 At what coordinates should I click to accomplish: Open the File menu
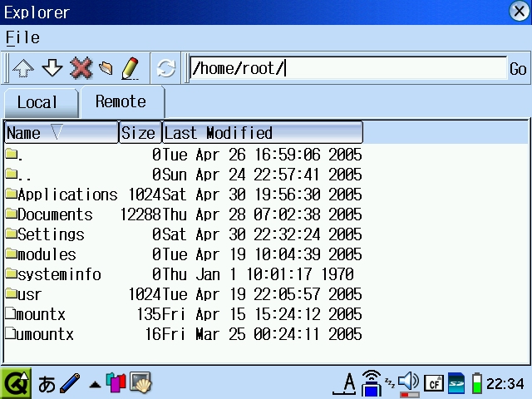pos(22,37)
